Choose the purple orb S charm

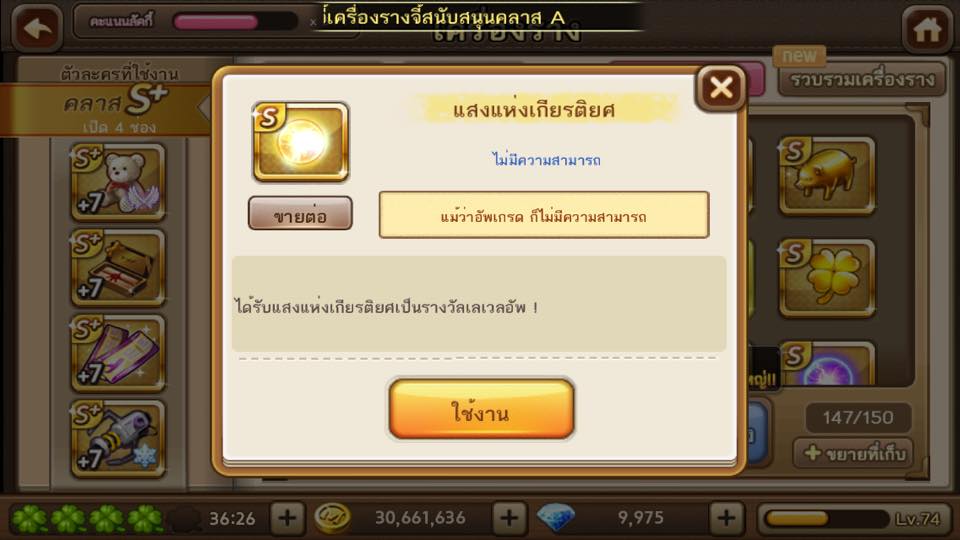pos(827,364)
